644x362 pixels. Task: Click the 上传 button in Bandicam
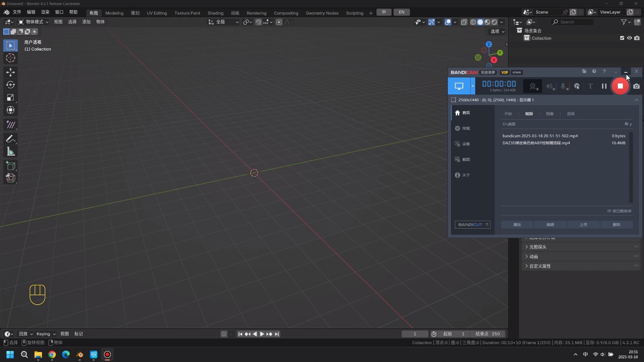[583, 225]
